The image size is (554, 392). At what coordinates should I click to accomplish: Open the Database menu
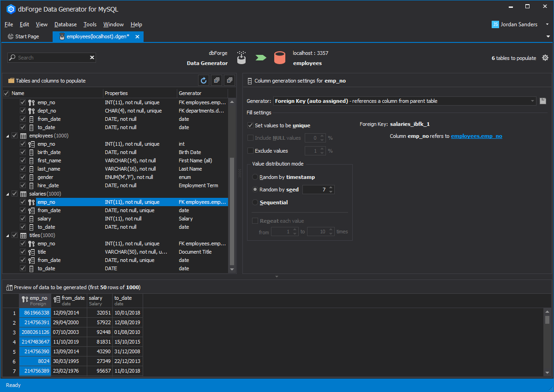tap(65, 24)
